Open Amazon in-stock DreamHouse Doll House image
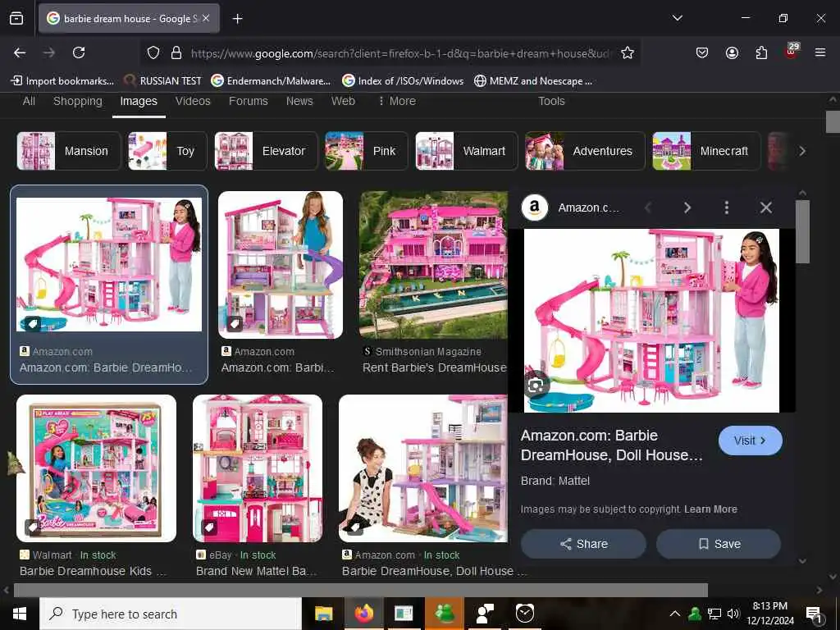The image size is (840, 630). (423, 468)
